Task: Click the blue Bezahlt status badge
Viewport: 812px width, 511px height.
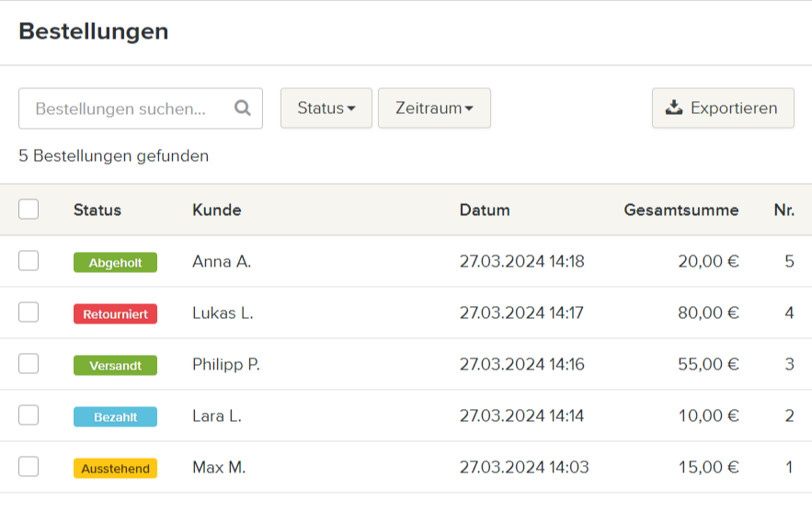Action: [x=115, y=417]
